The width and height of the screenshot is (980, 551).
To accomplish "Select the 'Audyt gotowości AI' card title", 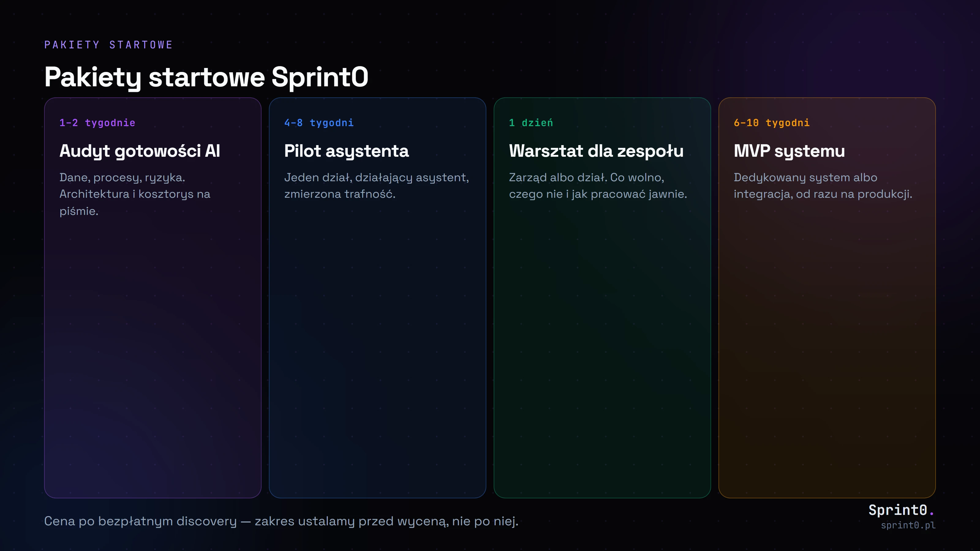I will pyautogui.click(x=140, y=151).
